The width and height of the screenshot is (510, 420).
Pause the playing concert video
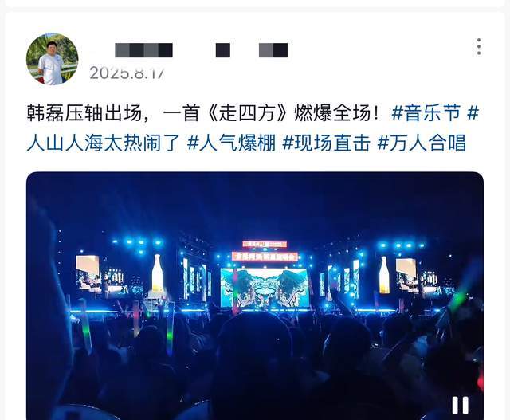pyautogui.click(x=461, y=406)
